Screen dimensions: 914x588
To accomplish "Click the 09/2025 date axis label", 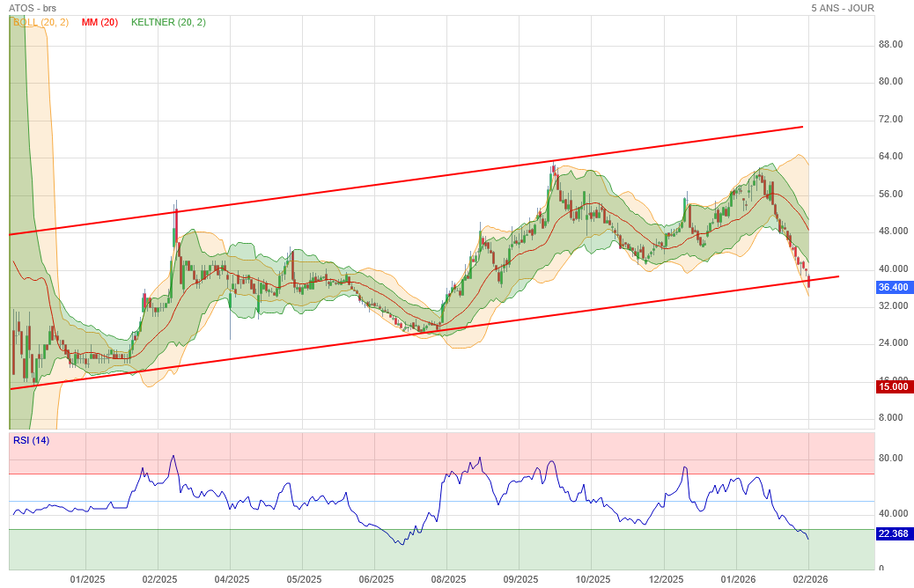I will click(521, 580).
